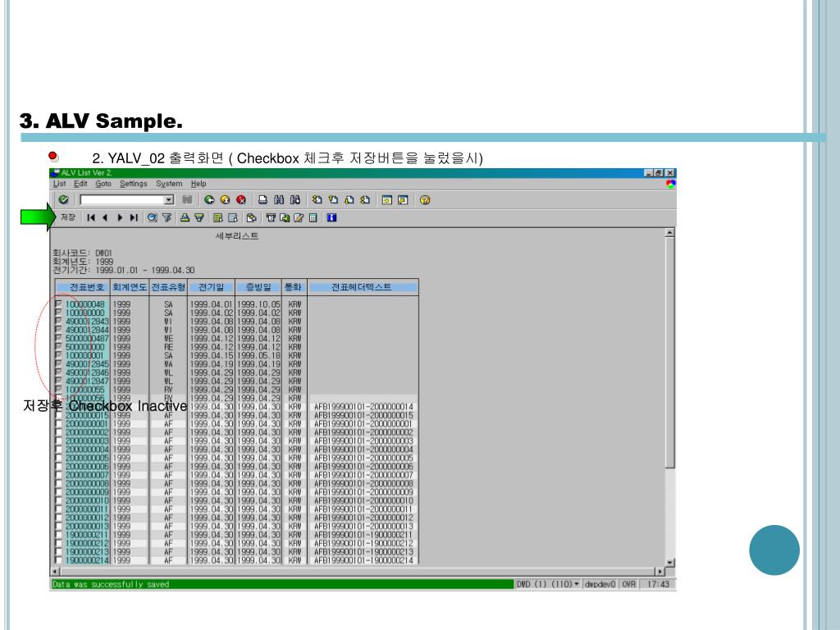Open the command field dropdown arrow
This screenshot has height=630, width=840.
click(169, 200)
